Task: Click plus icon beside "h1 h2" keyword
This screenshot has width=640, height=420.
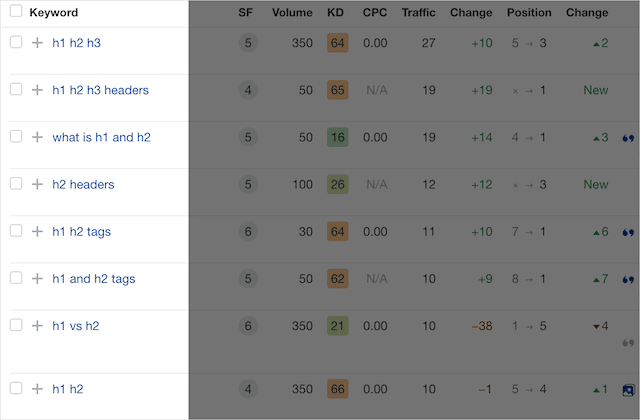Action: 37,388
